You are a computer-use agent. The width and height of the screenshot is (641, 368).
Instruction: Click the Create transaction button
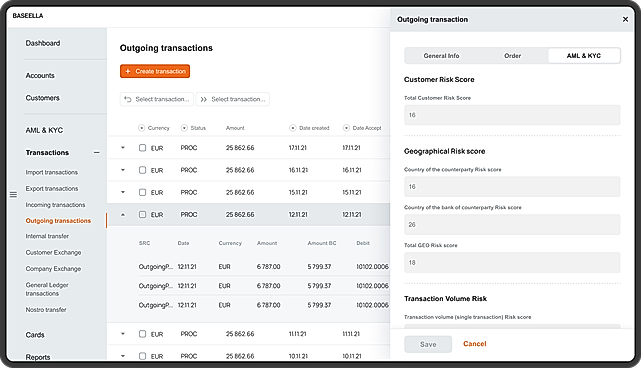155,71
